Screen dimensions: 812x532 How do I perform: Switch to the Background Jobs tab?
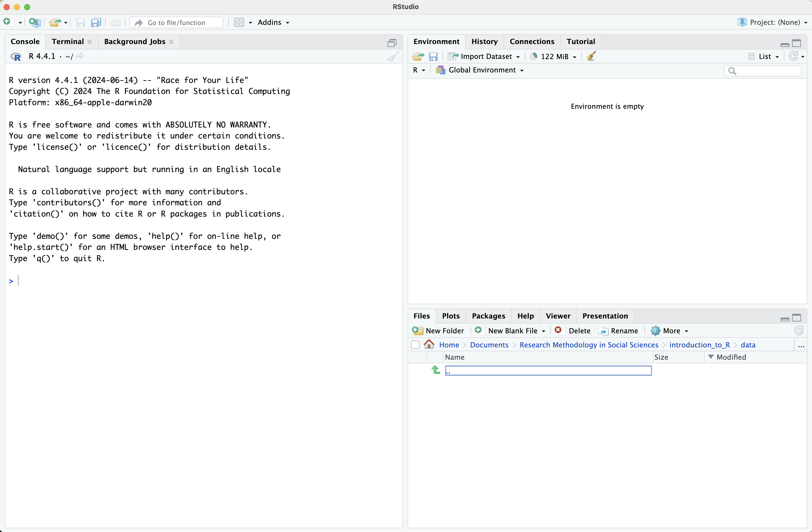(x=134, y=41)
